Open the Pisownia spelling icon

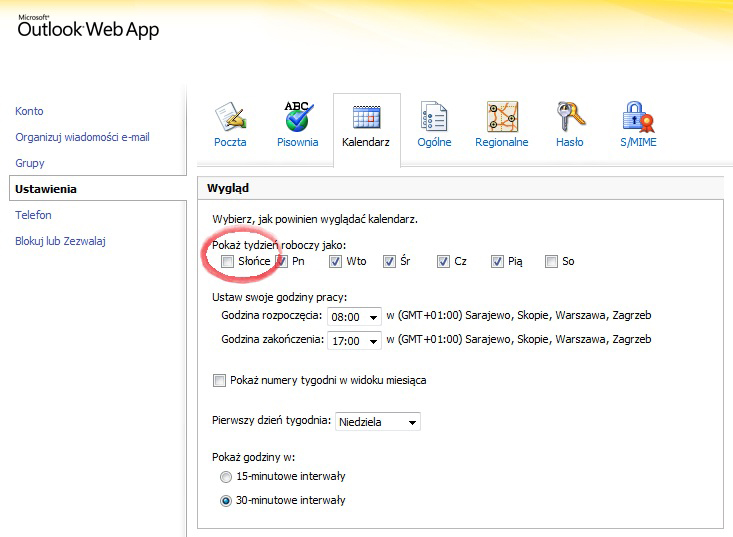click(x=297, y=118)
